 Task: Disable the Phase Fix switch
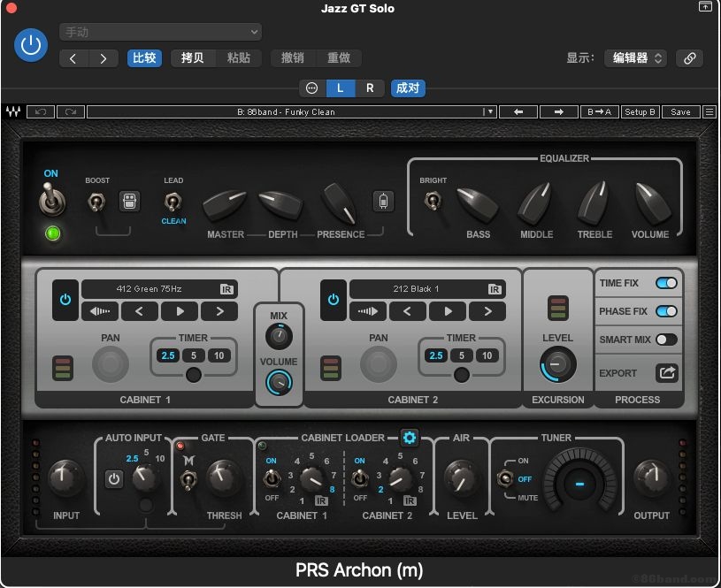(666, 311)
